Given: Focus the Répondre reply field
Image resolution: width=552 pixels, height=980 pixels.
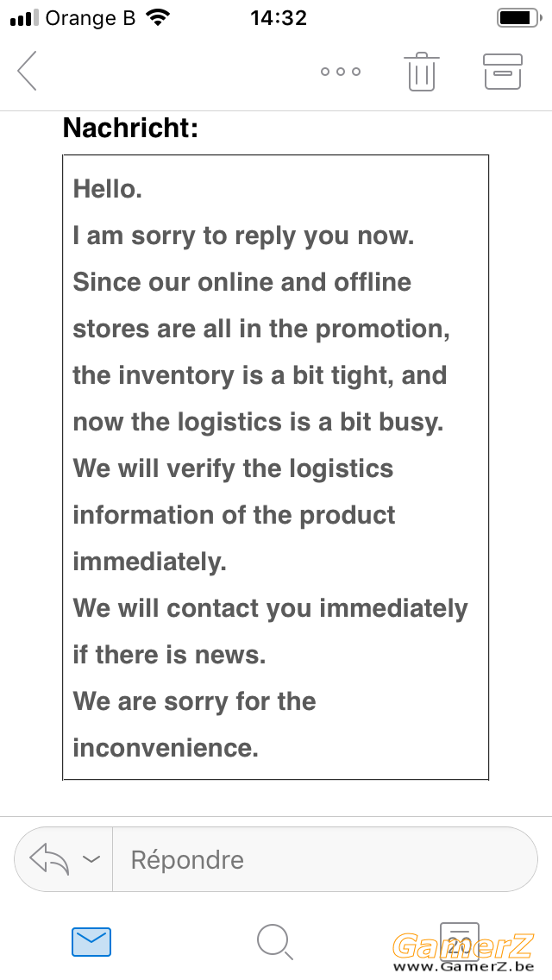Looking at the screenshot, I should 324,859.
